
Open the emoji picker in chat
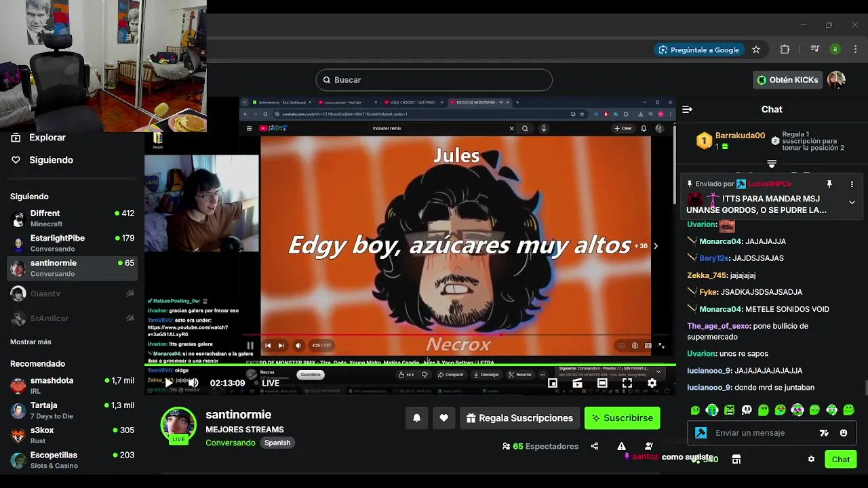click(844, 433)
